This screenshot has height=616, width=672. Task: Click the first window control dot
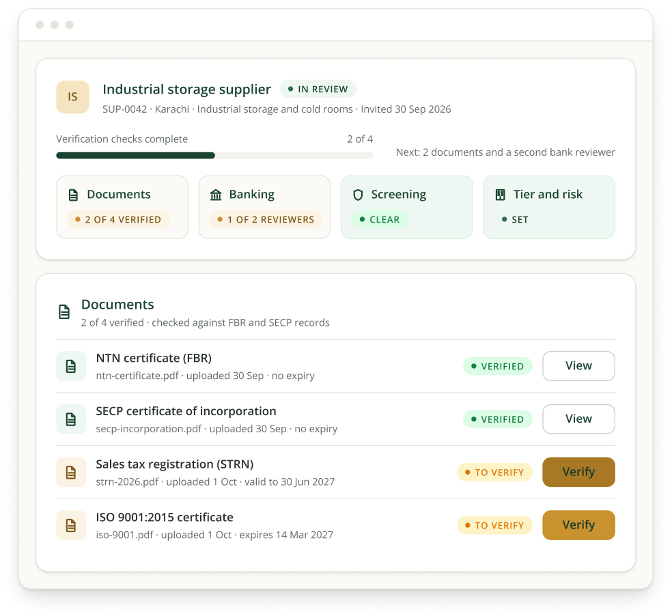coord(40,25)
